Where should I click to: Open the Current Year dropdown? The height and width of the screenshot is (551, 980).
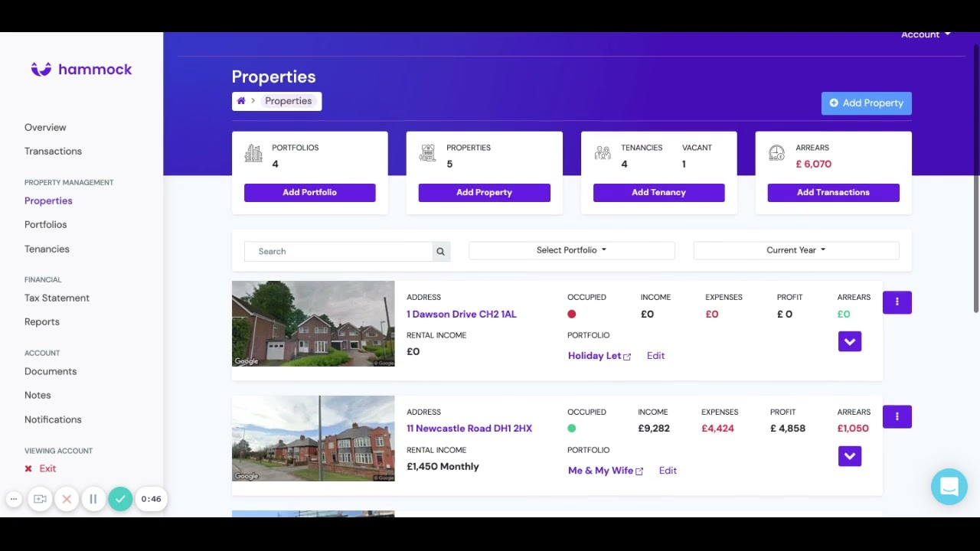(795, 250)
